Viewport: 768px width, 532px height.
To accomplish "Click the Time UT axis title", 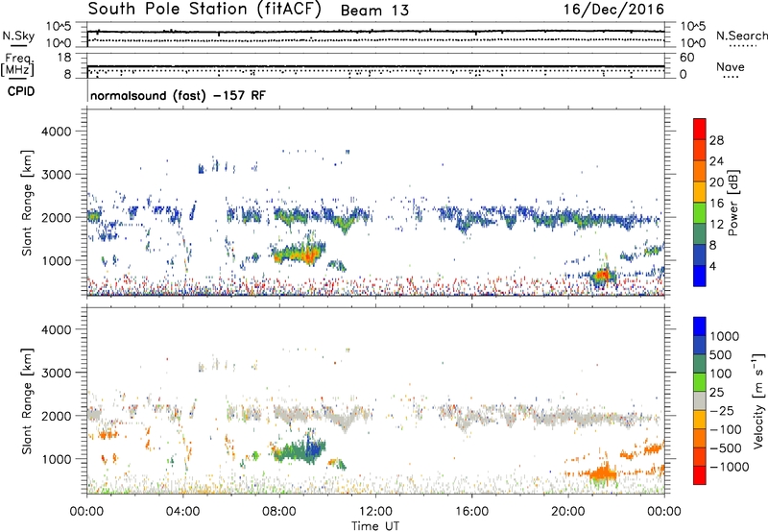I will (x=375, y=526).
